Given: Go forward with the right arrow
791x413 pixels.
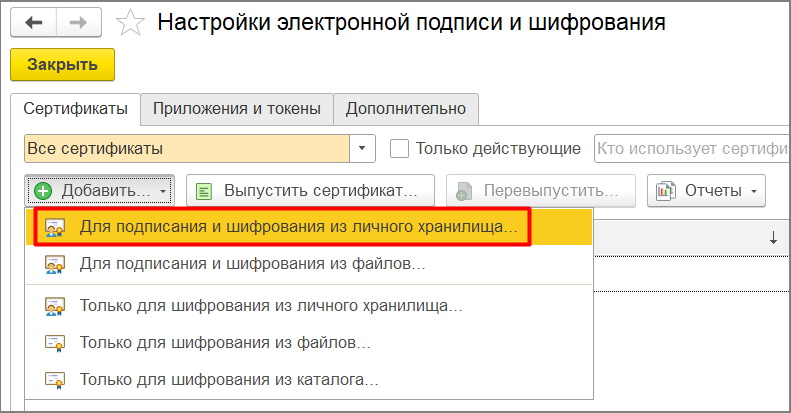Looking at the screenshot, I should [x=79, y=23].
